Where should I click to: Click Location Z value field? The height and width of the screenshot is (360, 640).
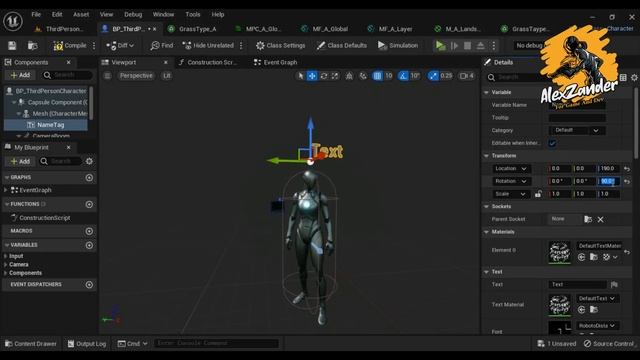tap(609, 169)
